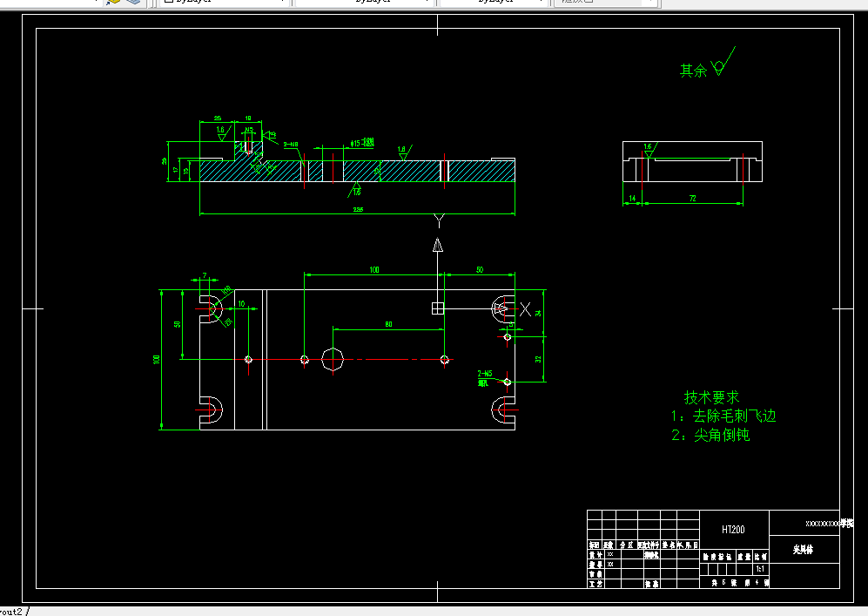The height and width of the screenshot is (616, 868).
Task: Select the 25 dimension atop section view
Action: point(218,118)
